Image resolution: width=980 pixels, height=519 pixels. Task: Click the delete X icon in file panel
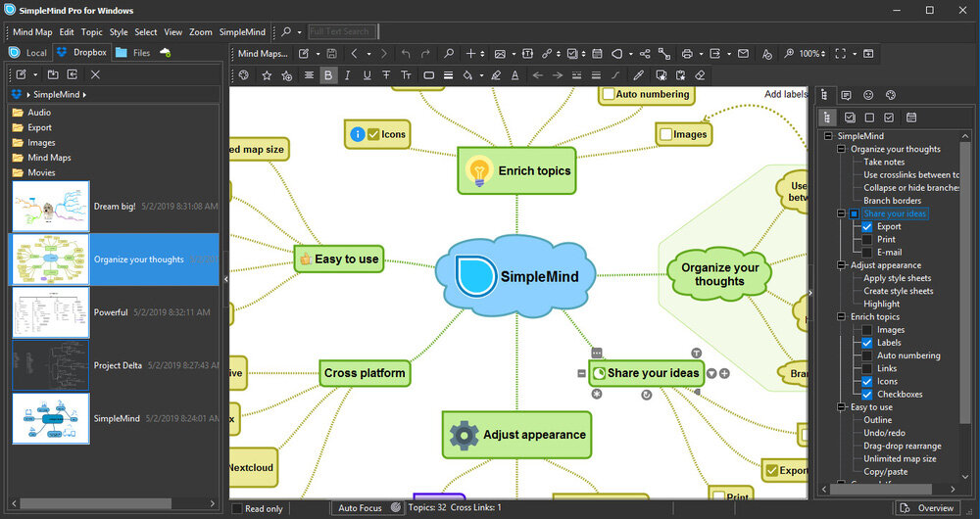[95, 74]
